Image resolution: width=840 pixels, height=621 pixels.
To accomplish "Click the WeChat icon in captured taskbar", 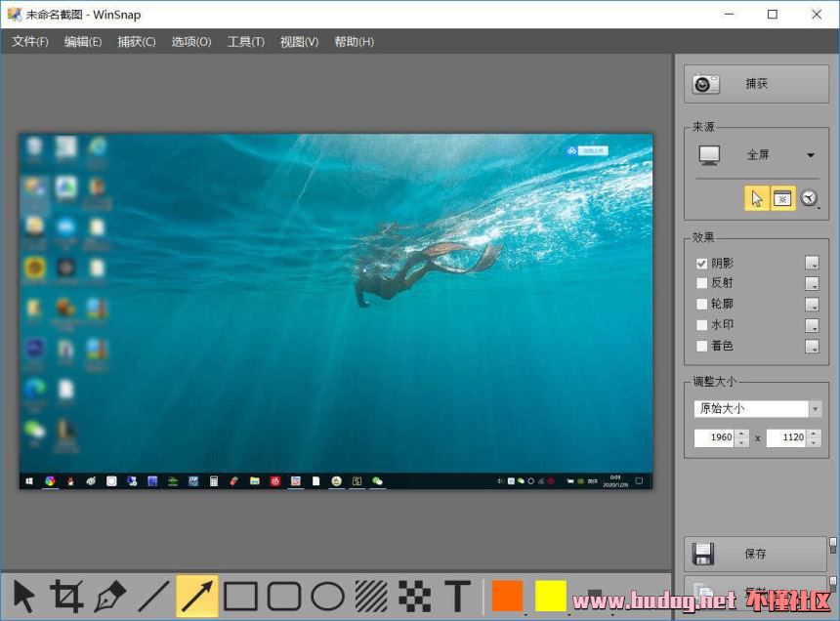I will pyautogui.click(x=377, y=481).
